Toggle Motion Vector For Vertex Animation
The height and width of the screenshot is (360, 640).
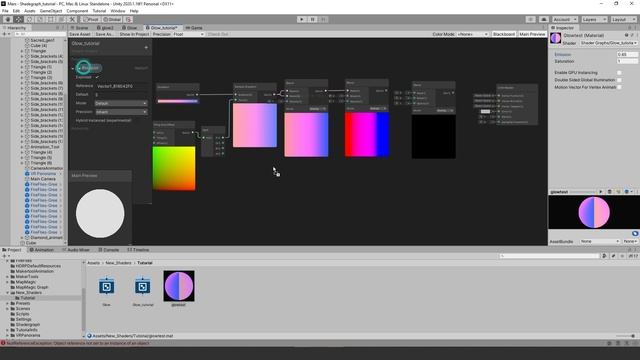point(619,87)
